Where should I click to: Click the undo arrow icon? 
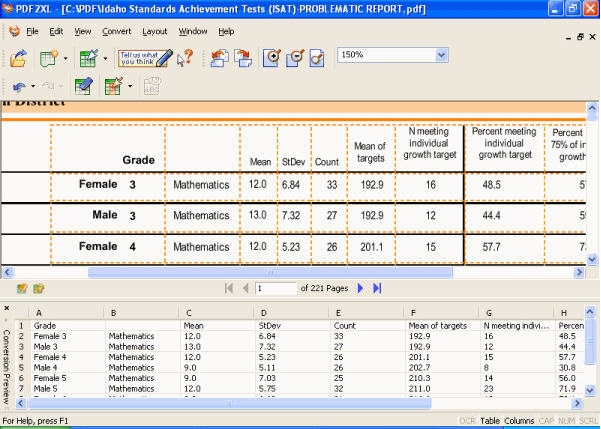point(18,86)
